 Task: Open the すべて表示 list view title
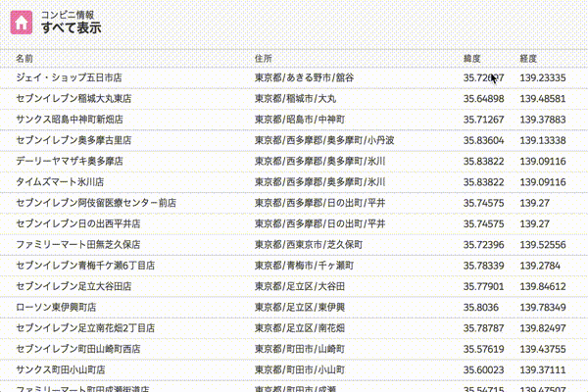click(x=72, y=27)
